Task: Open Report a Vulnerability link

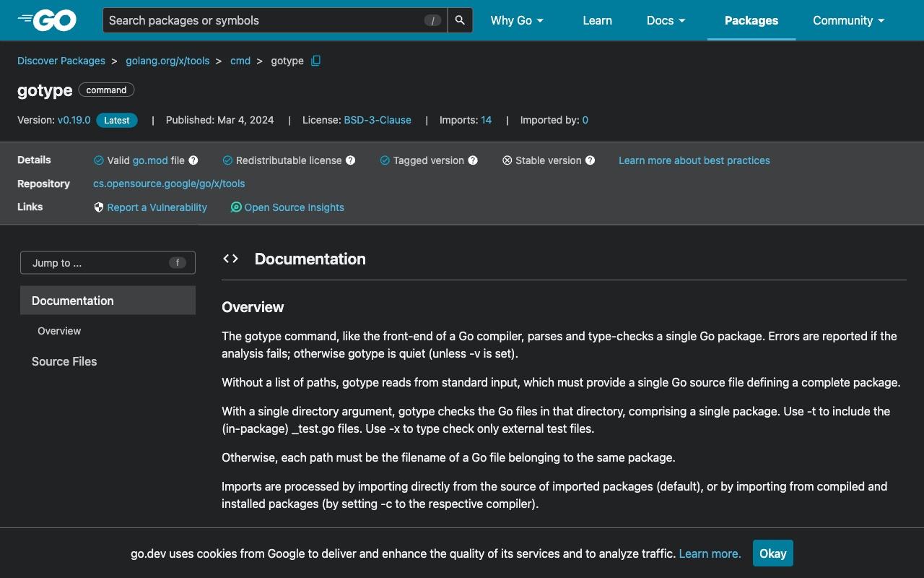Action: point(157,207)
